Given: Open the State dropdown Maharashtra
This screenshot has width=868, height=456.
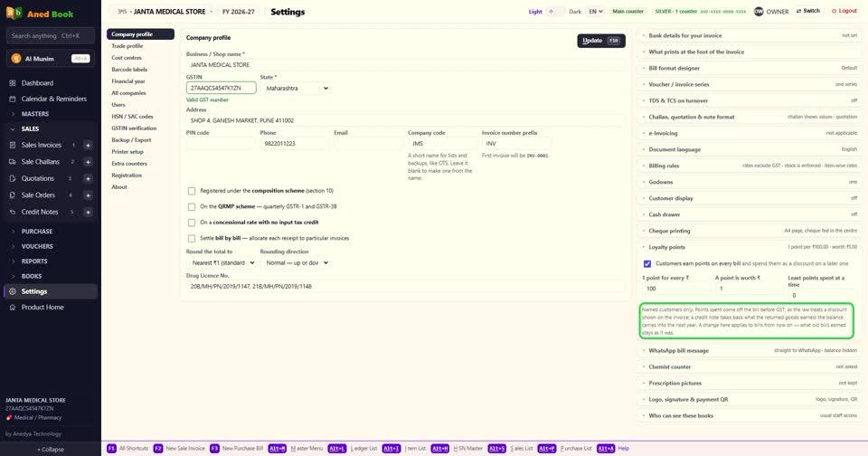Looking at the screenshot, I should pos(296,88).
